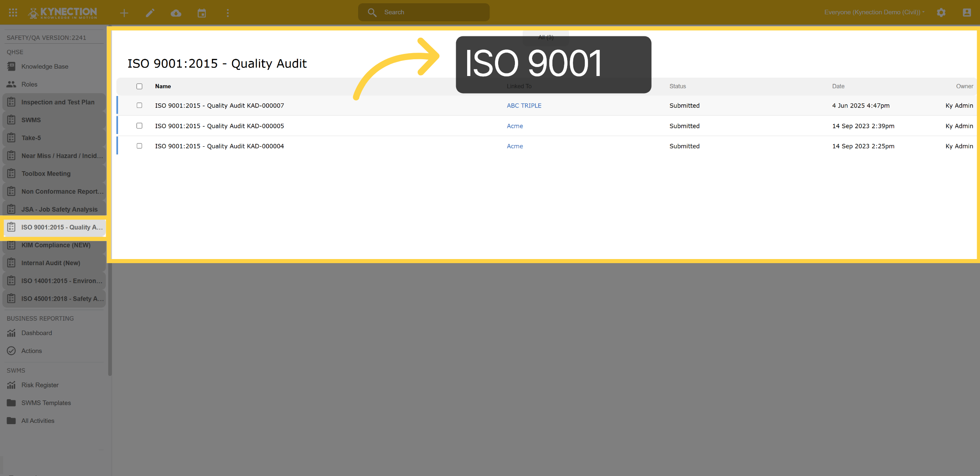980x476 pixels.
Task: Click the Knowledge Base book icon
Action: coord(11,66)
